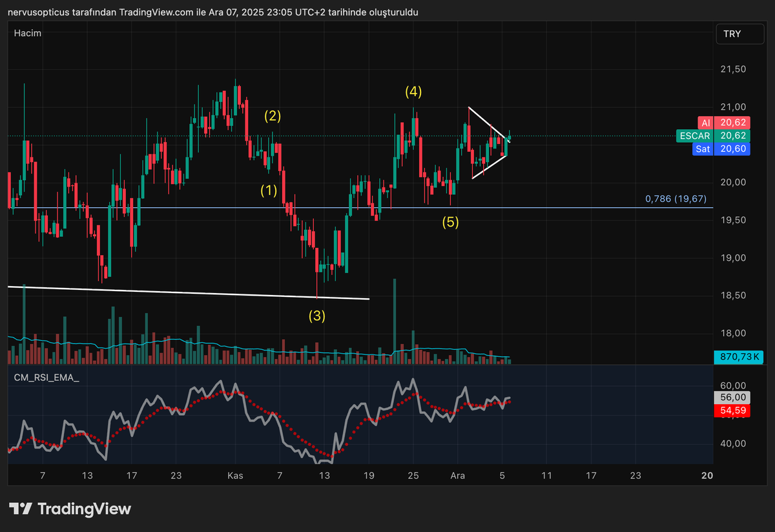Click the 21,50 price axis label
Viewport: 775px width, 532px height.
(733, 69)
